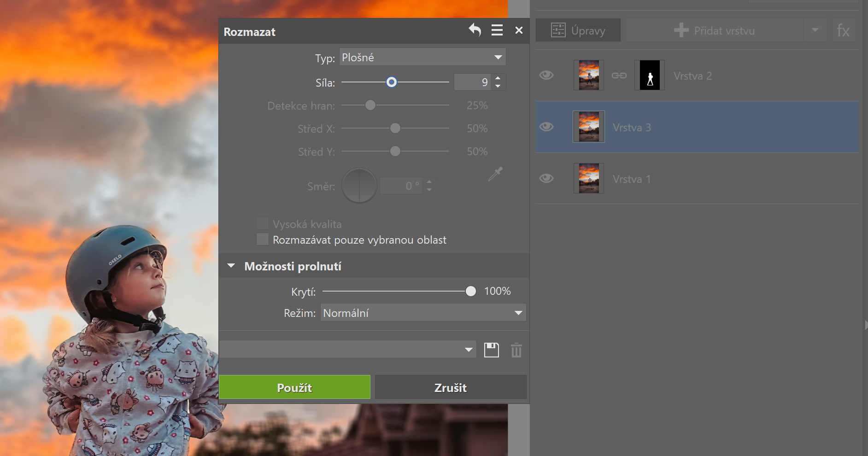The image size is (868, 456).
Task: Open the Úpravy tab
Action: tap(578, 31)
